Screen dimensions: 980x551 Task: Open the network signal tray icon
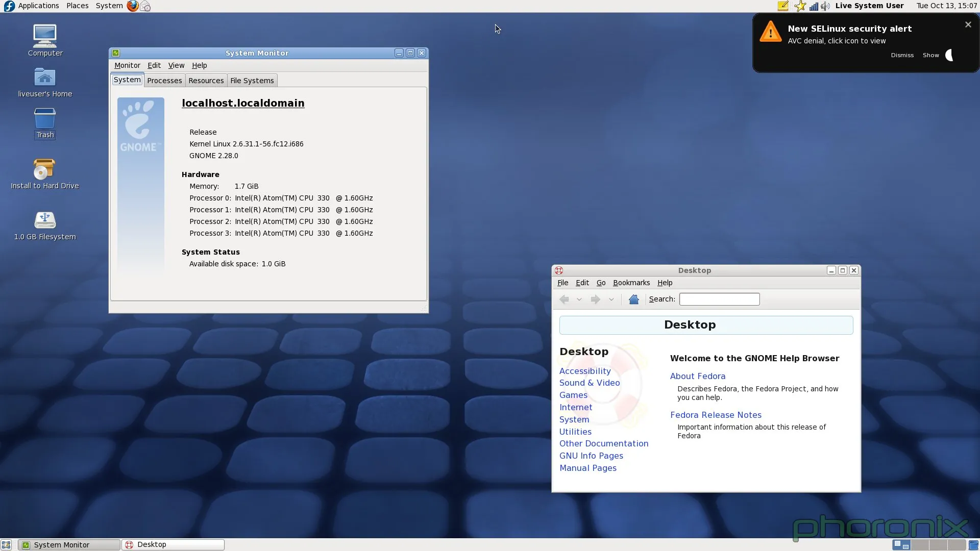coord(814,6)
